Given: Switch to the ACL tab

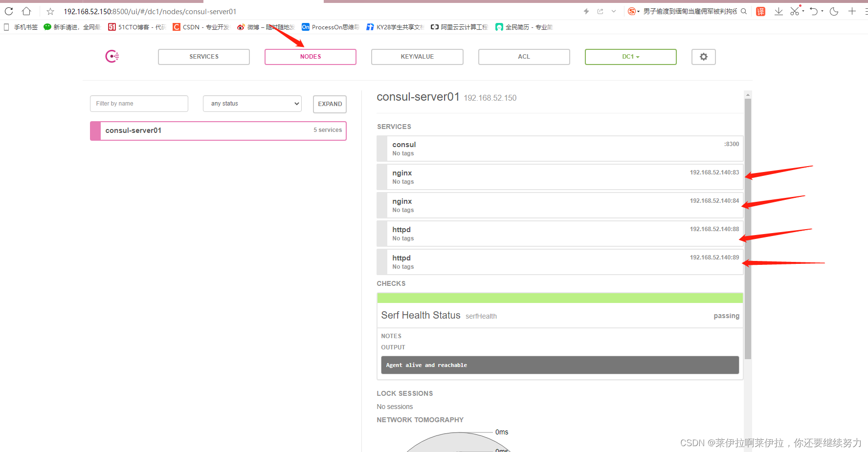Looking at the screenshot, I should pyautogui.click(x=524, y=57).
